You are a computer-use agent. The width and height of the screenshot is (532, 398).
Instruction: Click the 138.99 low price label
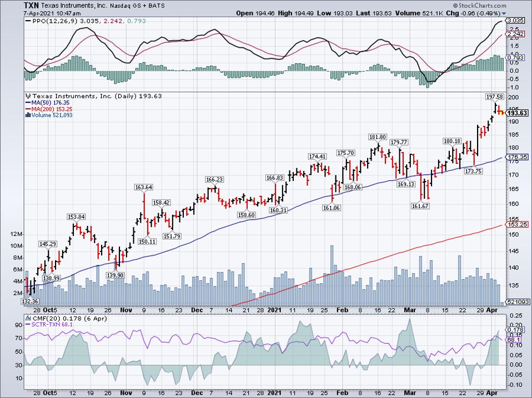tap(51, 278)
